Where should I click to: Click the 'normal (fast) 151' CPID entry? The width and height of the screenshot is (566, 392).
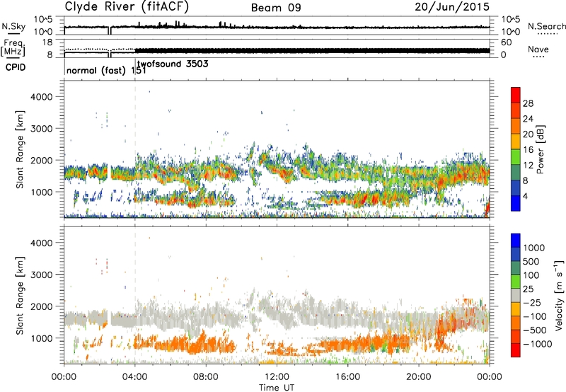(106, 70)
